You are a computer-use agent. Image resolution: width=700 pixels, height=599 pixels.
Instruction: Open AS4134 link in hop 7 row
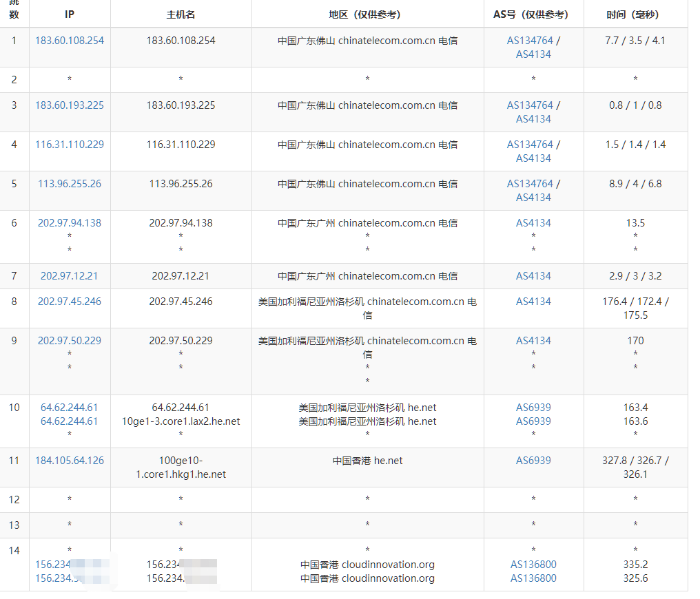coord(533,276)
